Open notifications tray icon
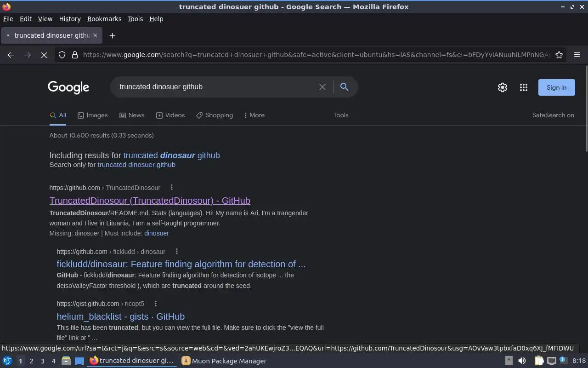The width and height of the screenshot is (588, 368). pyautogui.click(x=564, y=361)
